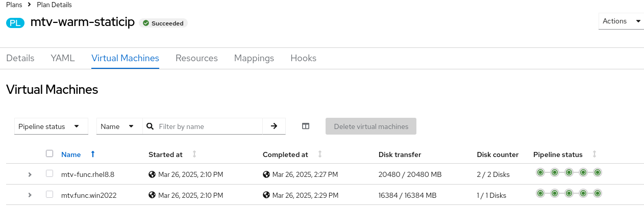Click the apply filter arrow button
The height and width of the screenshot is (207, 644).
coord(274,126)
